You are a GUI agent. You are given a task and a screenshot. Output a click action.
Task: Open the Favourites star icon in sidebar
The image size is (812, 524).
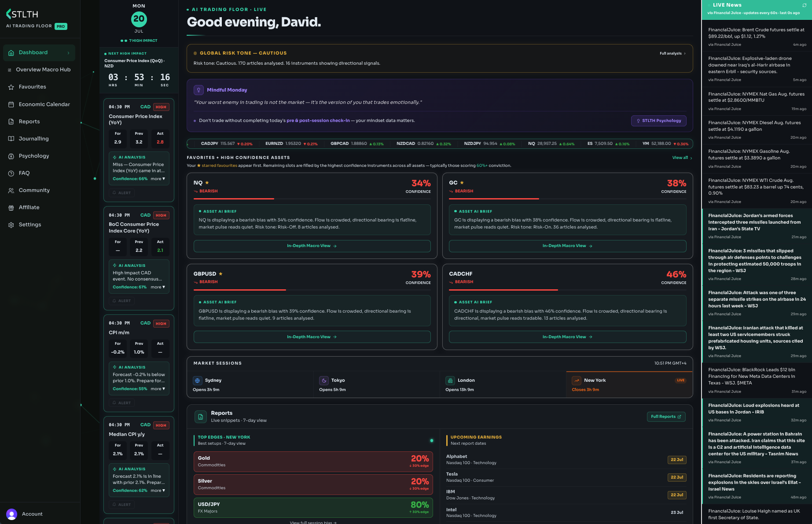tap(11, 87)
